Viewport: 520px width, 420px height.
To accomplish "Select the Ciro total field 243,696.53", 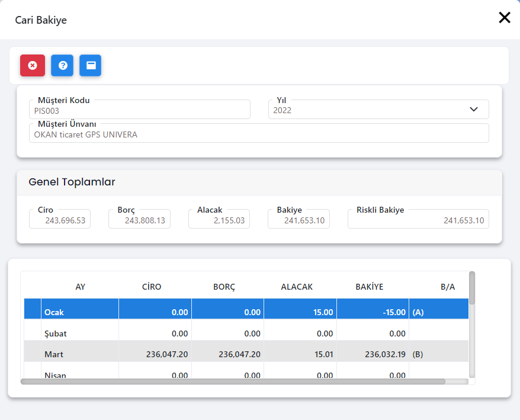I will click(60, 219).
